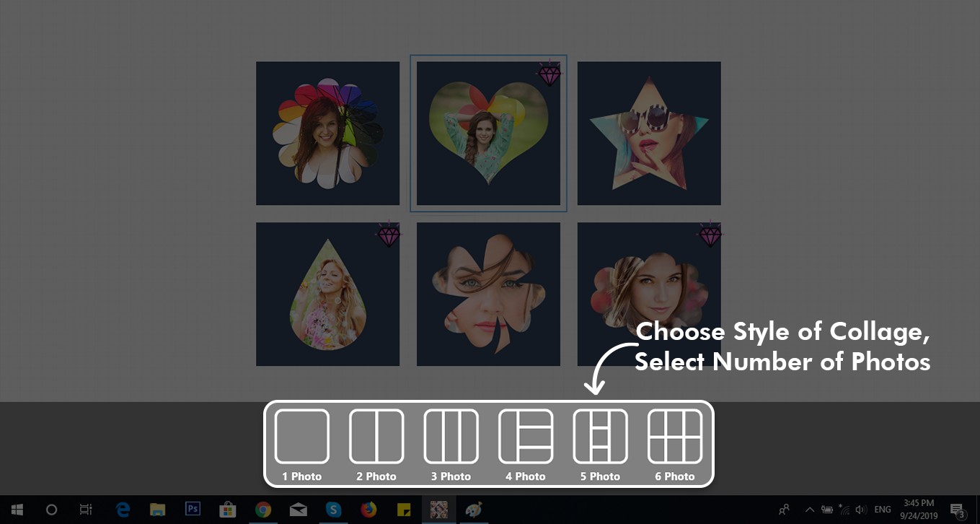Open the paint palette app on the taskbar
The width and height of the screenshot is (980, 524).
coord(474,510)
